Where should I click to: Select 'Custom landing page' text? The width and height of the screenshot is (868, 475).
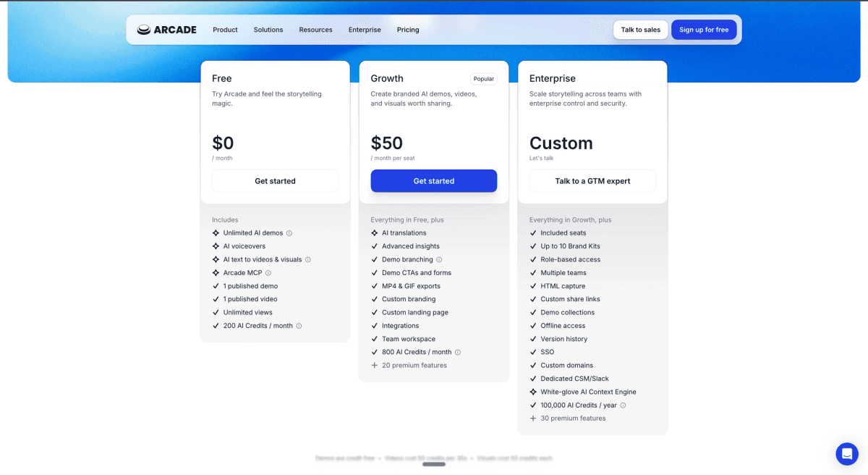pos(415,313)
